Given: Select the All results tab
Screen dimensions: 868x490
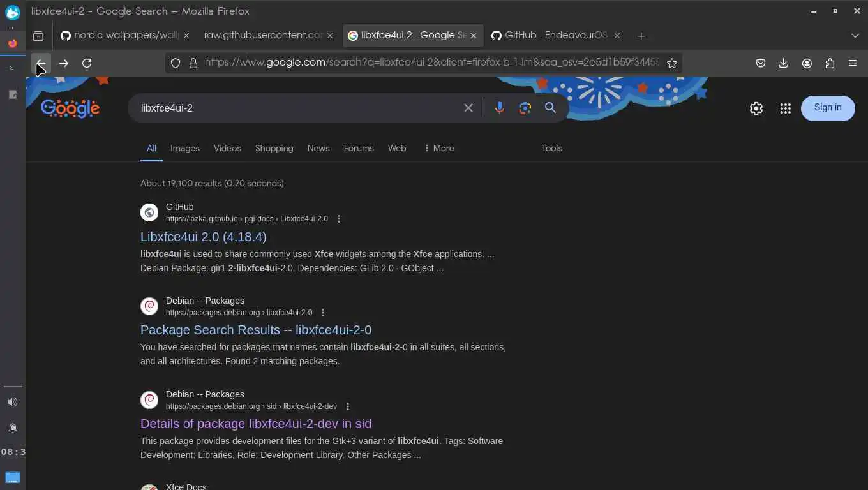Looking at the screenshot, I should pyautogui.click(x=151, y=148).
